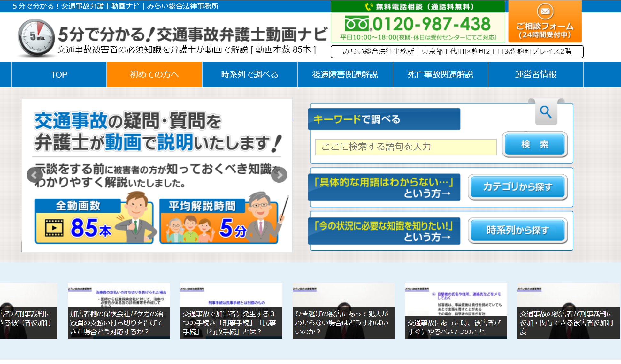
Task: Go to 死亡事故関連解説 section
Action: pyautogui.click(x=440, y=75)
